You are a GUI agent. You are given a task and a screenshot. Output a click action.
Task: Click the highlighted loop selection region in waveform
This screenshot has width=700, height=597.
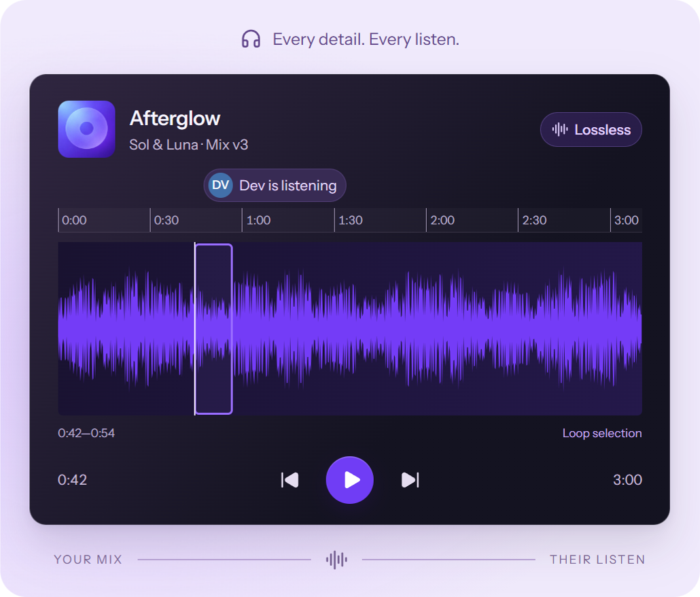click(x=214, y=329)
